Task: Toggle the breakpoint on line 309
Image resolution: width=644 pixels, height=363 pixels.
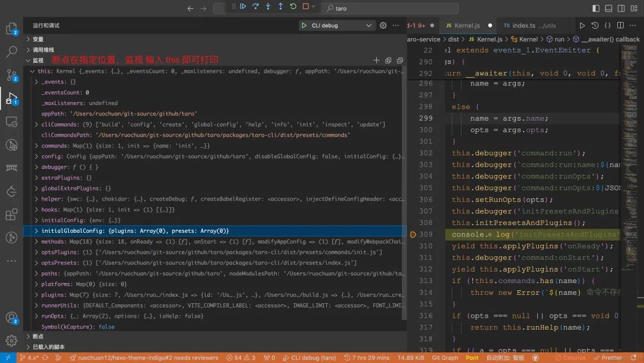Action: [413, 234]
